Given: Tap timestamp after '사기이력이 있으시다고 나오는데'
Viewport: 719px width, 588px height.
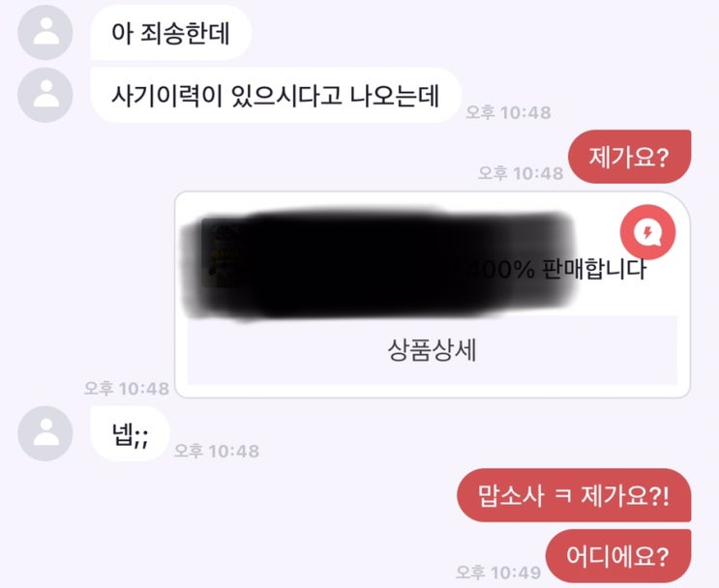Looking at the screenshot, I should [508, 112].
